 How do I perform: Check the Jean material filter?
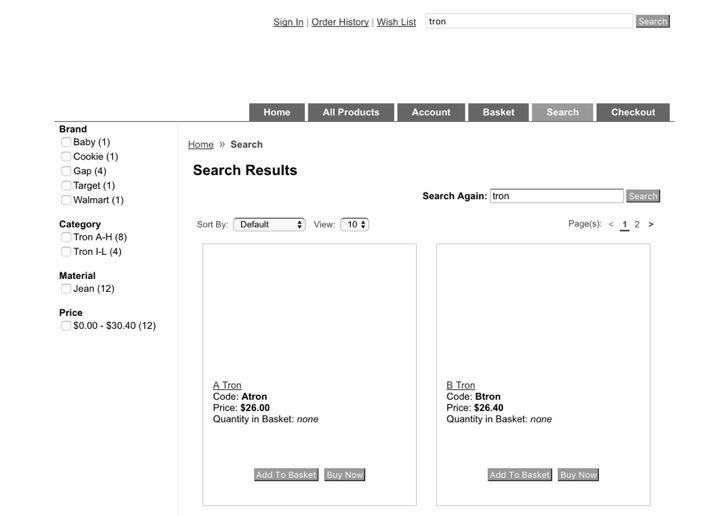pyautogui.click(x=66, y=288)
